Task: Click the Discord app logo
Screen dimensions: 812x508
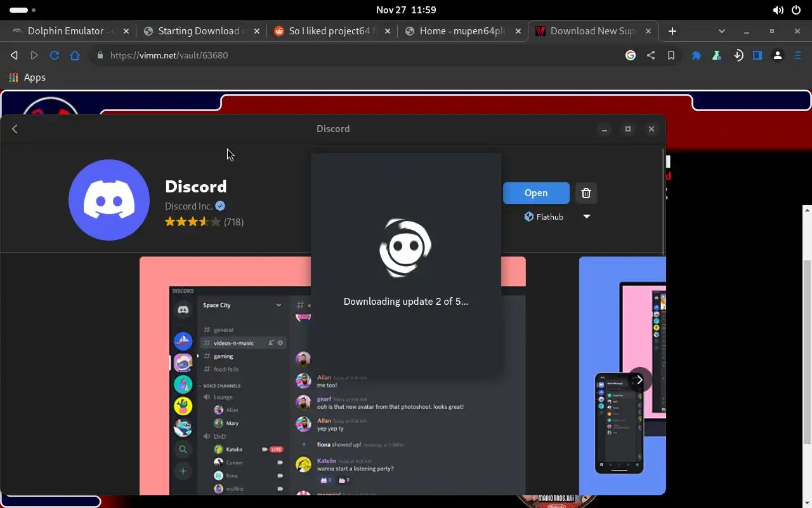Action: click(109, 200)
